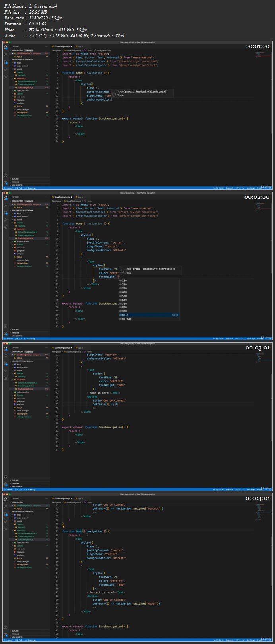Viewport: 275px width, 644px height.
Task: Expand TIMELINE section in 00:04:01 frame
Action: 30,634
